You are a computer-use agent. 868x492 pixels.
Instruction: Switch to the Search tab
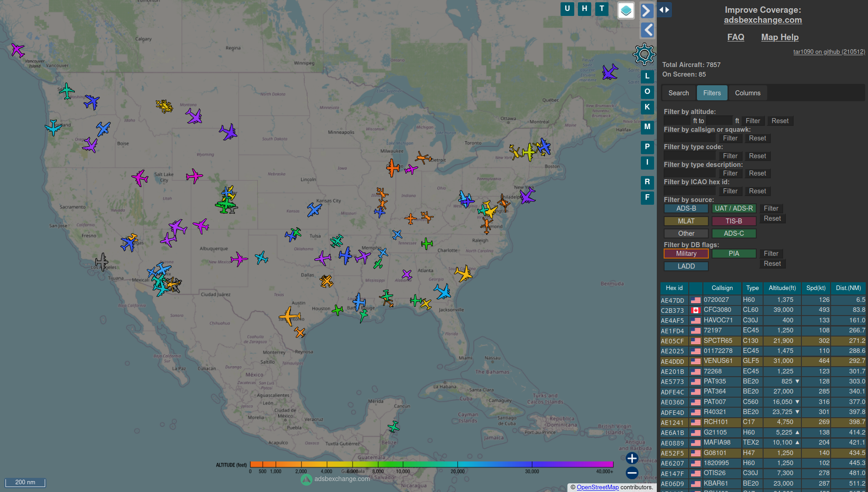[x=679, y=93]
